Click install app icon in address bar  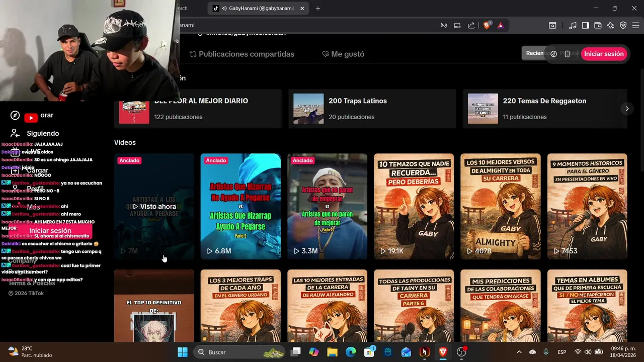(457, 25)
